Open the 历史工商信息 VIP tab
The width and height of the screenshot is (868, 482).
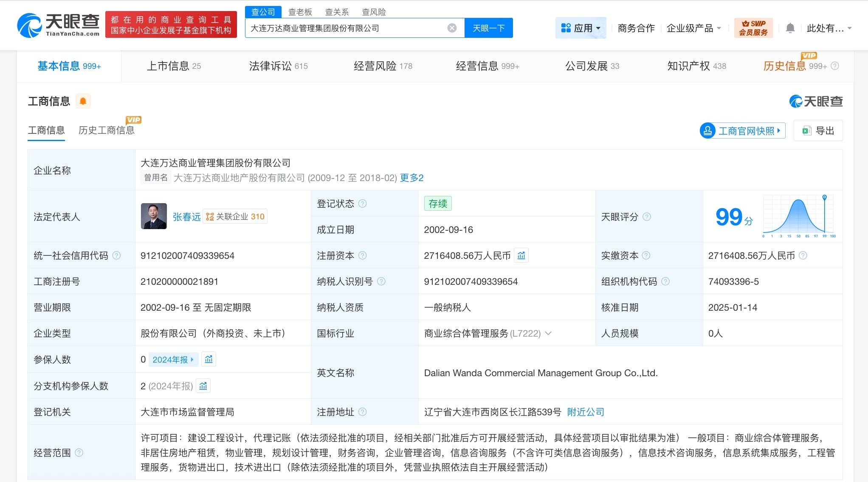pos(106,130)
